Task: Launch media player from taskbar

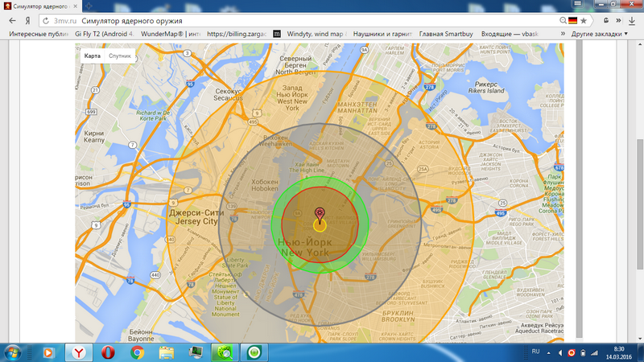Action: 48,352
